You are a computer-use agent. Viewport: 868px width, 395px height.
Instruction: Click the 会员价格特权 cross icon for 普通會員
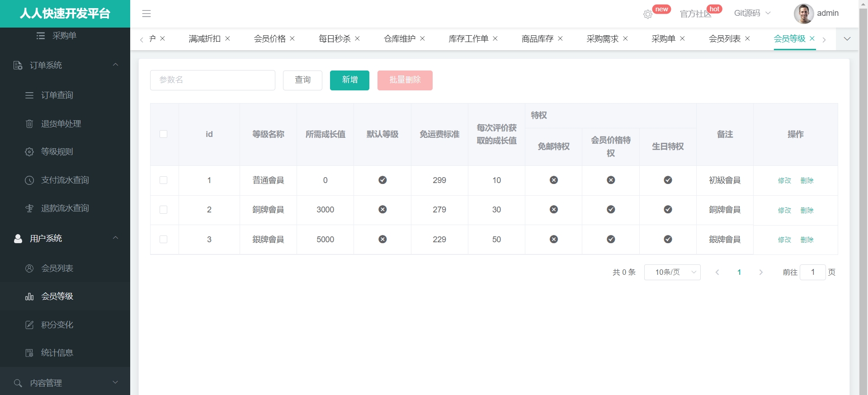pyautogui.click(x=611, y=180)
